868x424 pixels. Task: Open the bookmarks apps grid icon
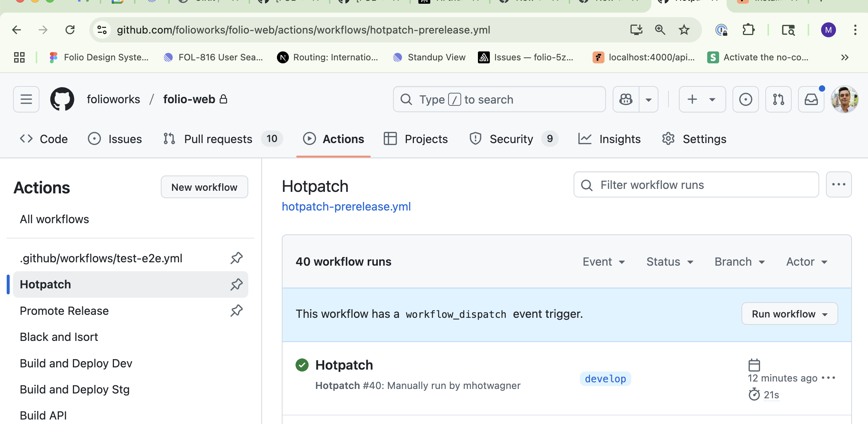19,57
